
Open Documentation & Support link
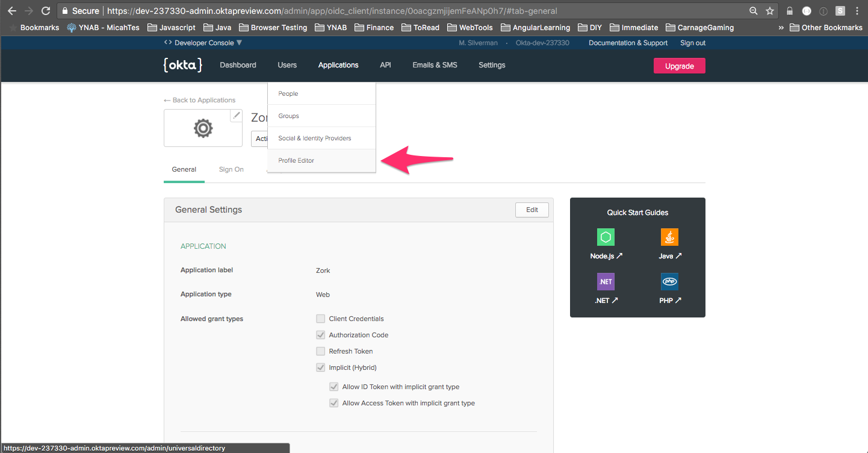coord(628,43)
